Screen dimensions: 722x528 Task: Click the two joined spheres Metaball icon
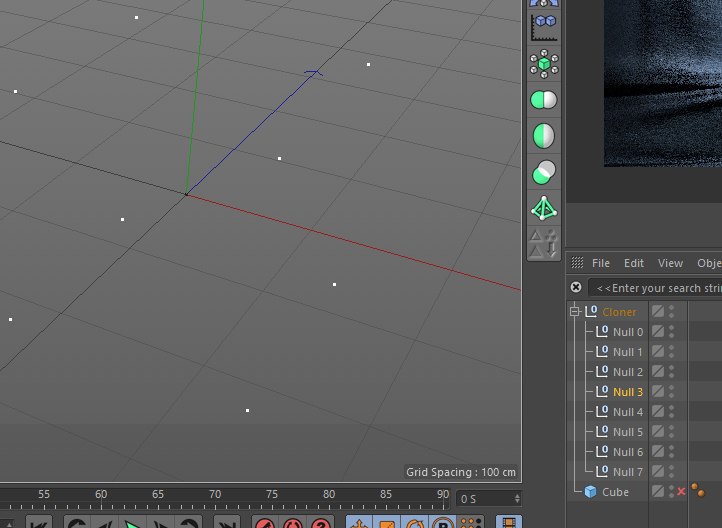[544, 99]
